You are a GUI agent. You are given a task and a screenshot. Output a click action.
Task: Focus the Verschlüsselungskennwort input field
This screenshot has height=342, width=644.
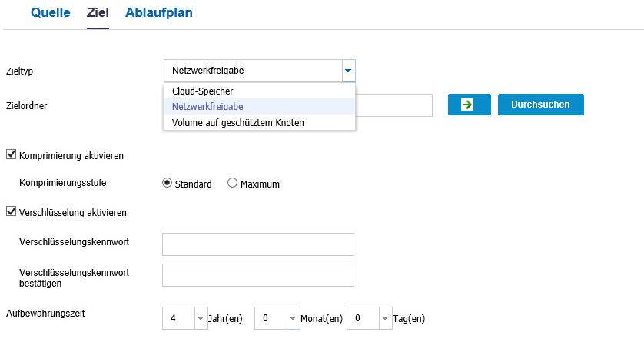click(x=258, y=244)
